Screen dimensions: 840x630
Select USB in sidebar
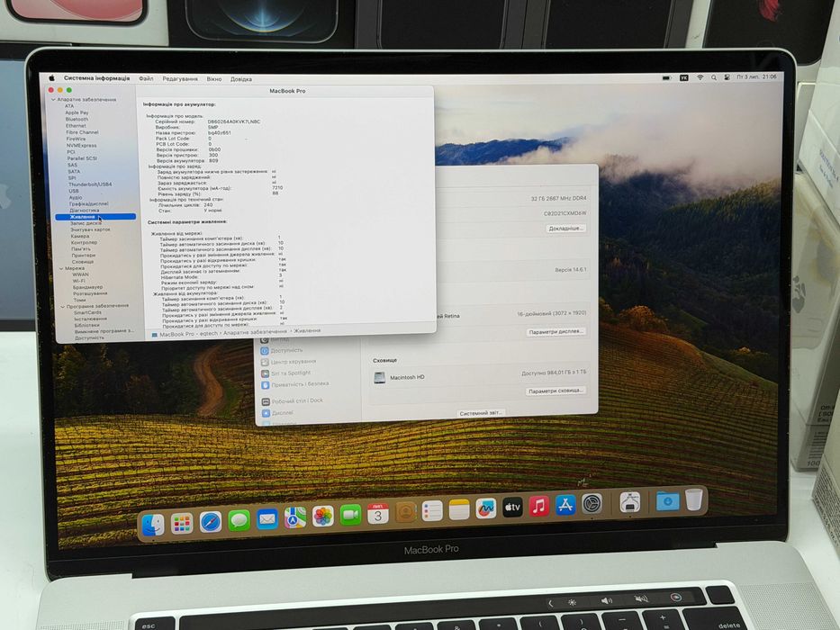pos(74,191)
